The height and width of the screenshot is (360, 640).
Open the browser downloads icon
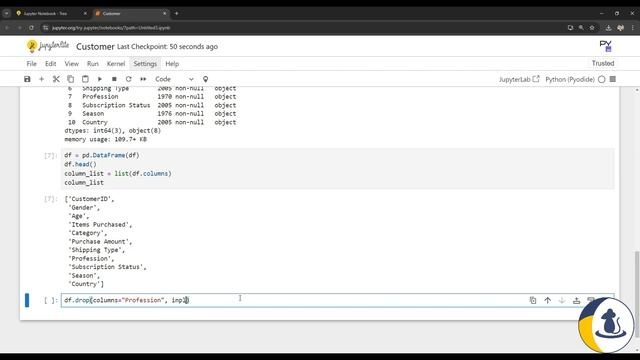click(x=608, y=28)
